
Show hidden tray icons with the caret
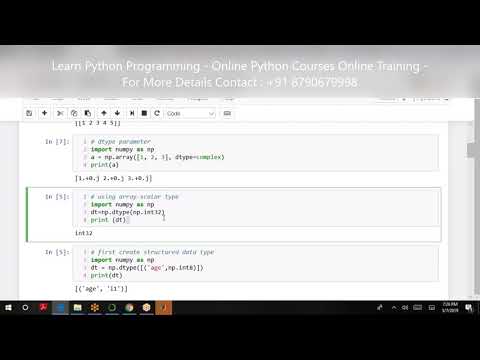[x=394, y=308]
